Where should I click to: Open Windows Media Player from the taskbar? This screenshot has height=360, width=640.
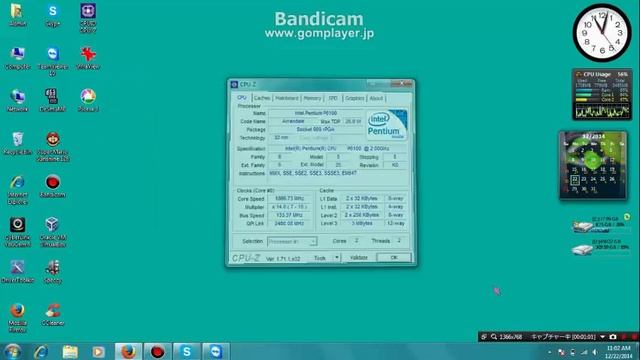tap(98, 351)
